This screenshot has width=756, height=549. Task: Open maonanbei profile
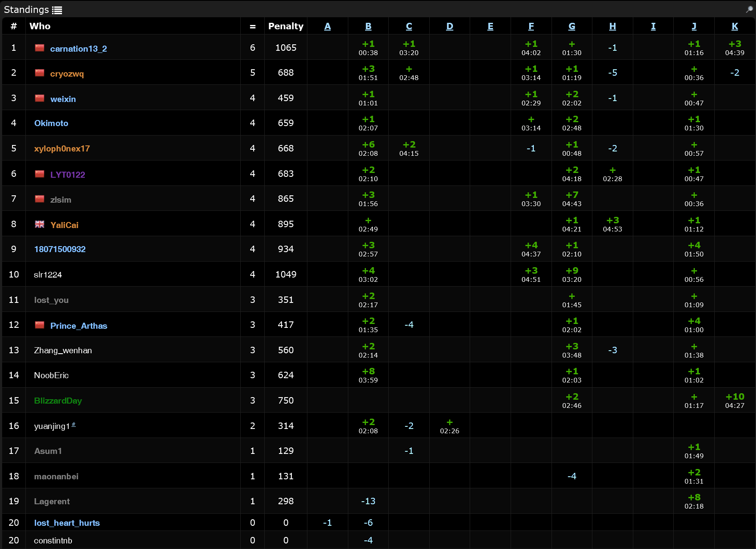click(x=56, y=476)
